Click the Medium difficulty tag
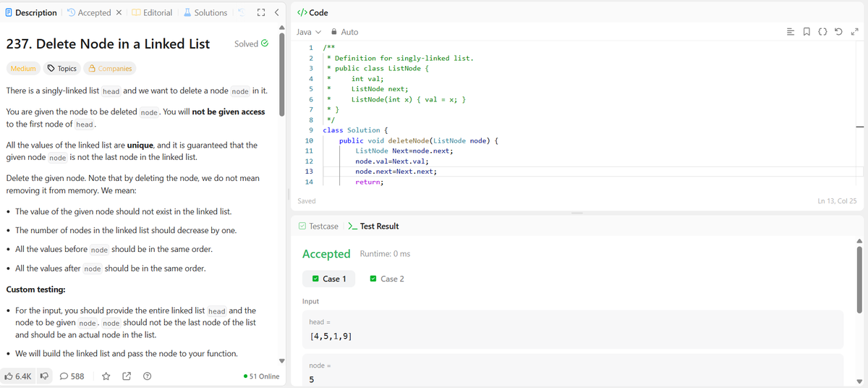 click(x=22, y=68)
